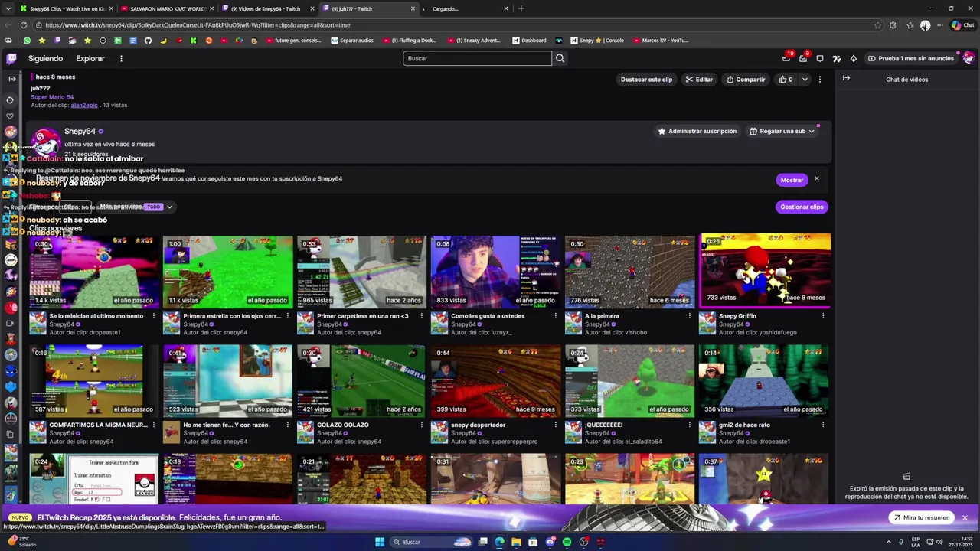Click the Windows Start button
This screenshot has height=551, width=980.
(379, 542)
